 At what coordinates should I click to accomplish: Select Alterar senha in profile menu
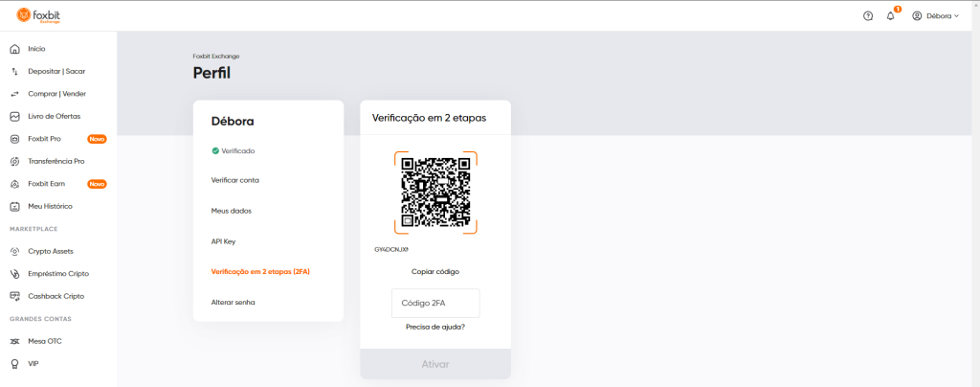point(234,302)
